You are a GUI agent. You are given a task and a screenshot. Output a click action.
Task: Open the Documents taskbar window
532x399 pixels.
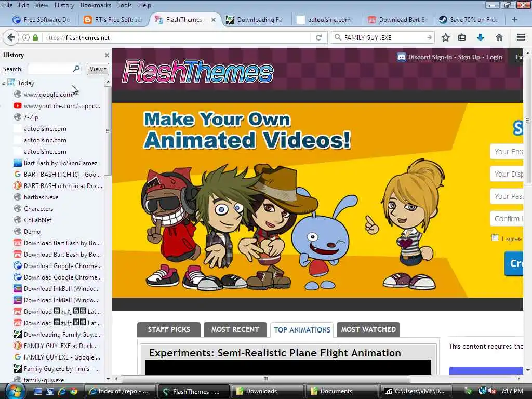pos(342,391)
